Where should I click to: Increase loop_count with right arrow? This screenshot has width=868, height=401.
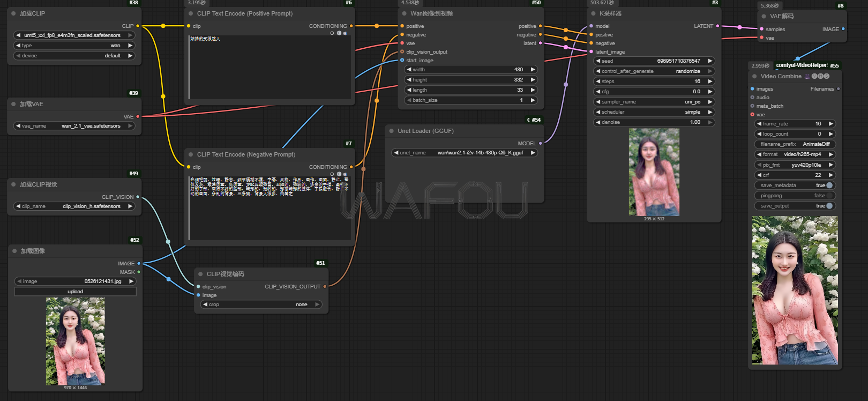(831, 134)
